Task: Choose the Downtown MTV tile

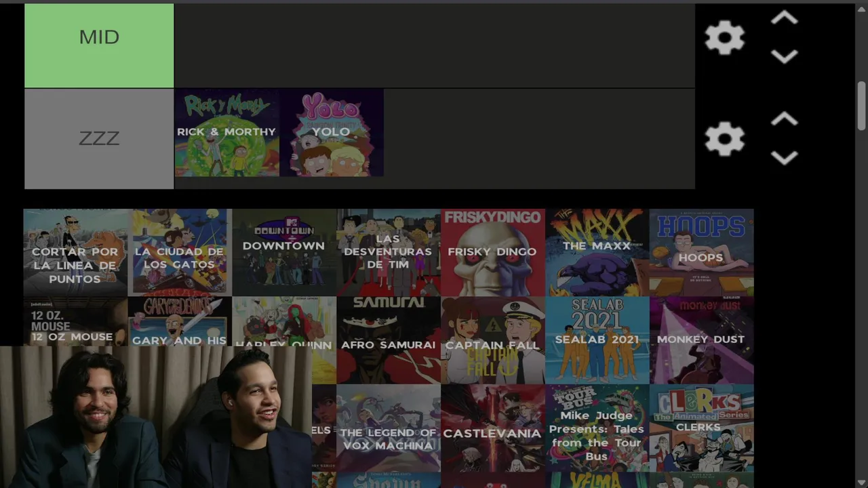Action: tap(284, 252)
